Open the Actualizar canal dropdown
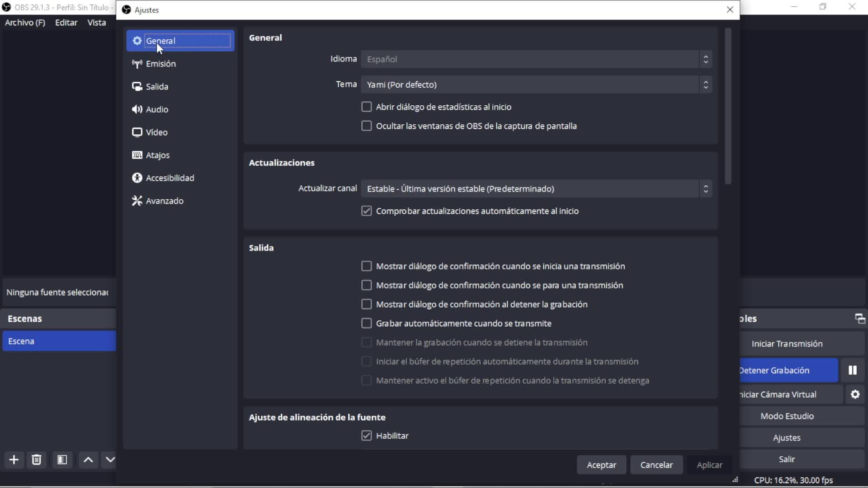 [536, 189]
